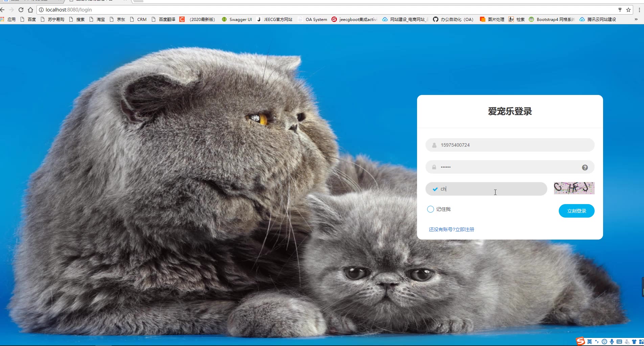Open the 网站建设_电商网站 bookmark

[405, 19]
